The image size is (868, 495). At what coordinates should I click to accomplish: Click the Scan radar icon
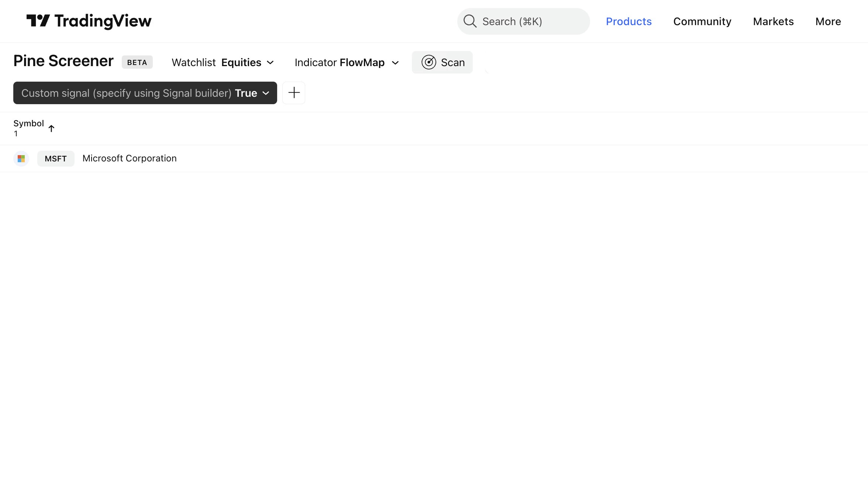point(429,62)
